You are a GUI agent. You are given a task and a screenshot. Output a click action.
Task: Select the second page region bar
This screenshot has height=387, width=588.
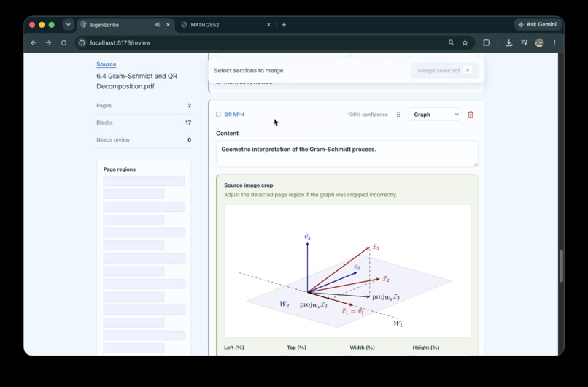(134, 194)
